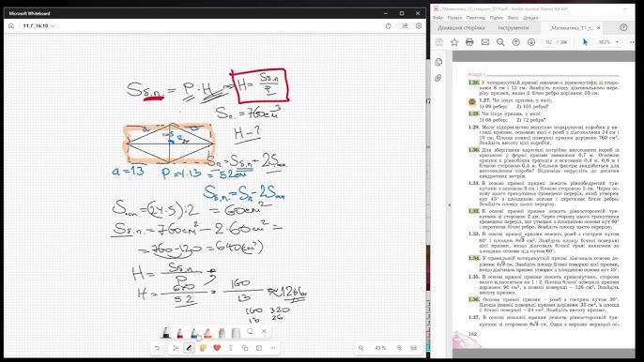Go to next page in Acrobat
The height and width of the screenshot is (362, 644).
(x=531, y=42)
